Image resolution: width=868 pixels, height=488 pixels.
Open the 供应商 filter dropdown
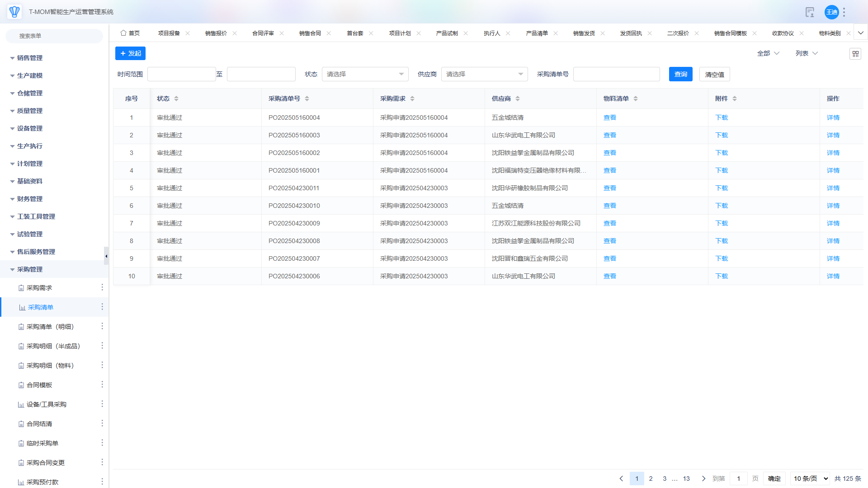tap(484, 74)
